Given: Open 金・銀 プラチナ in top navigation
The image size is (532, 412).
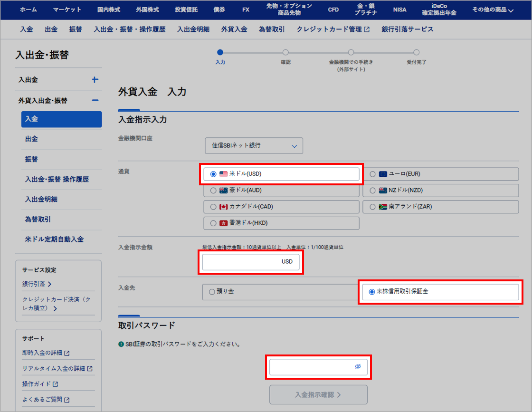Looking at the screenshot, I should 366,10.
